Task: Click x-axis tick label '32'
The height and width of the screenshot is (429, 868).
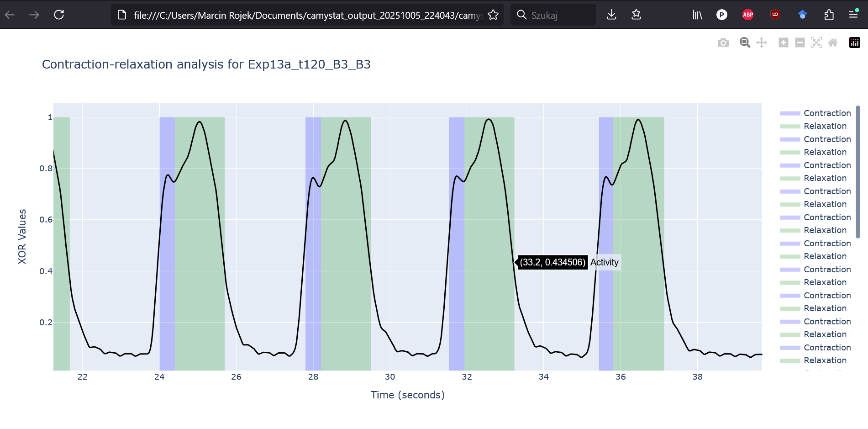Action: pyautogui.click(x=467, y=377)
